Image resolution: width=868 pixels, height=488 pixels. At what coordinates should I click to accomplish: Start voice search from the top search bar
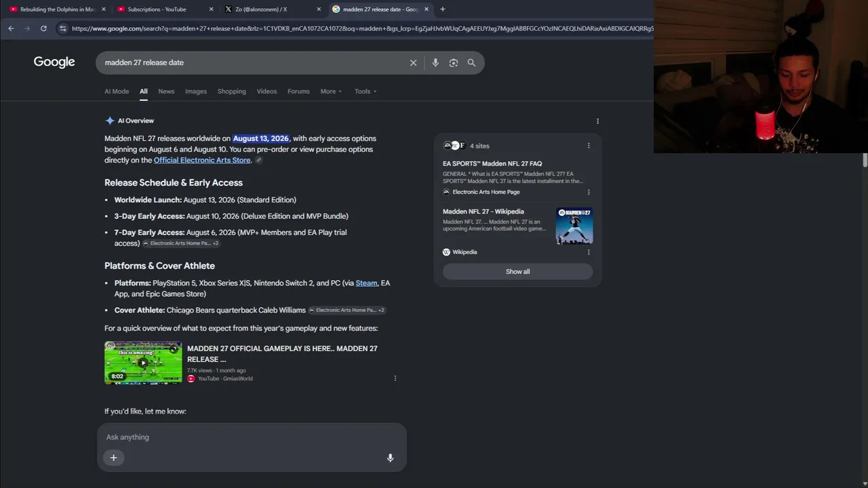point(435,62)
